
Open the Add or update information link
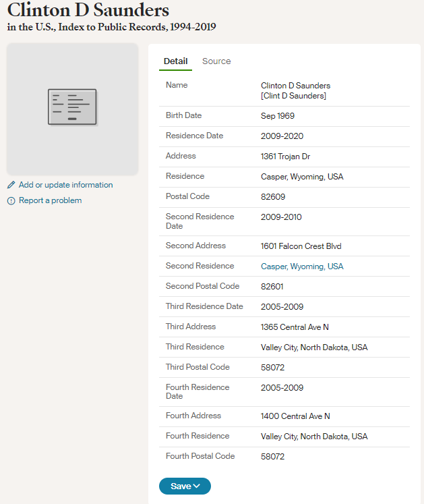point(66,185)
